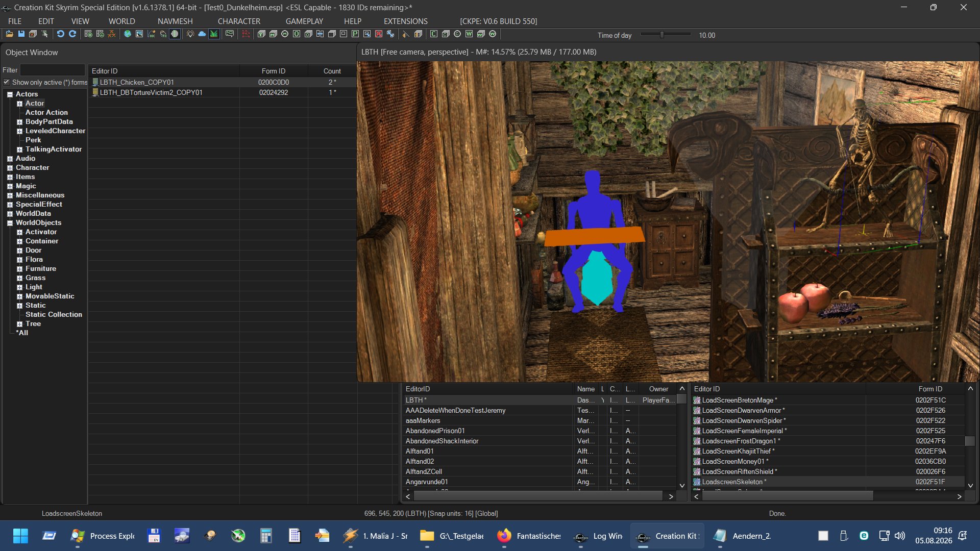Toggle the green grass icon
Viewport: 980px width, 551px height.
pos(214,34)
